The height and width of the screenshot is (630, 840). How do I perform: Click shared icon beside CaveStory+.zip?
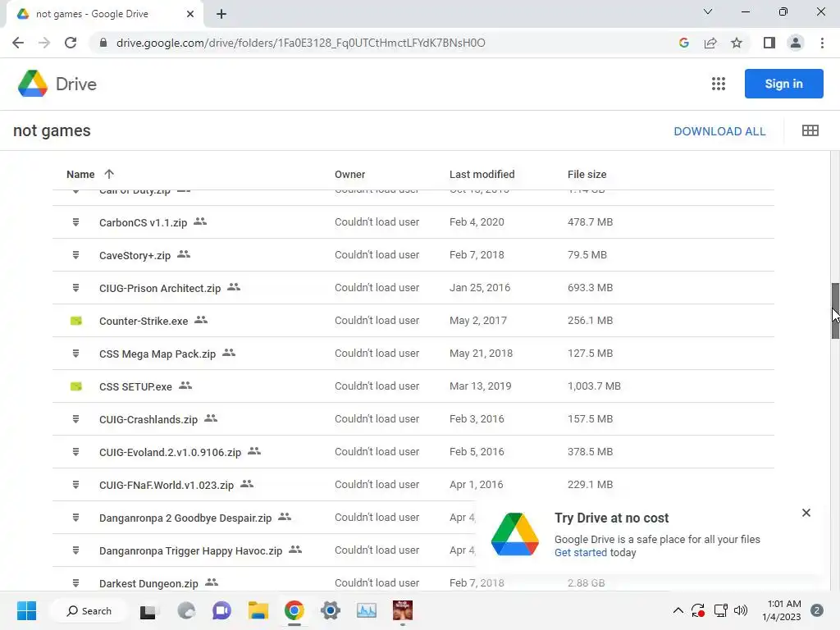tap(184, 254)
